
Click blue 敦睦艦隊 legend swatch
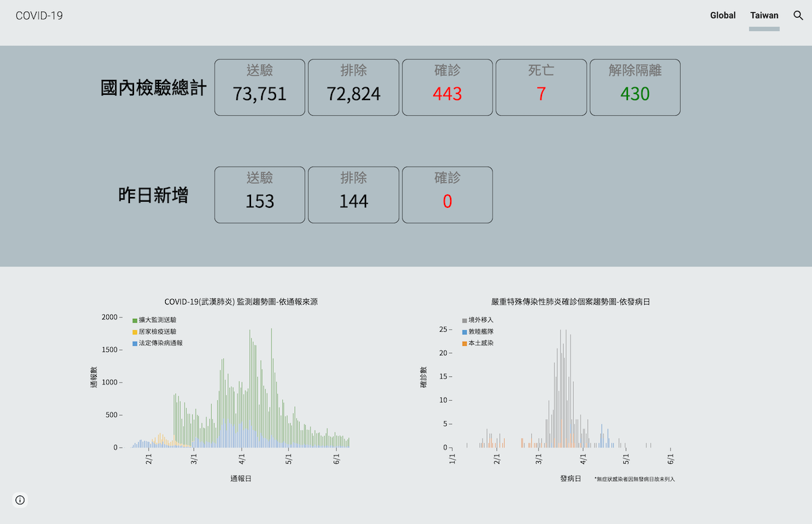(x=464, y=332)
